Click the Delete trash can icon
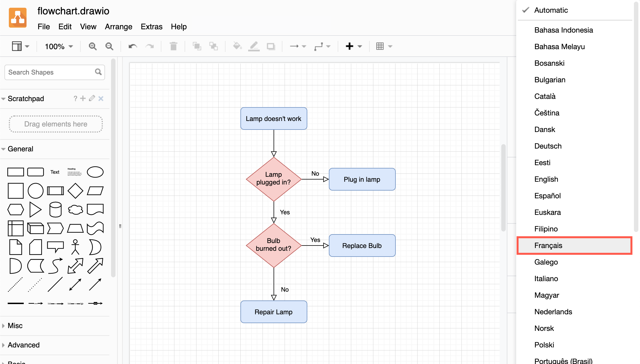This screenshot has height=364, width=640. click(x=173, y=46)
